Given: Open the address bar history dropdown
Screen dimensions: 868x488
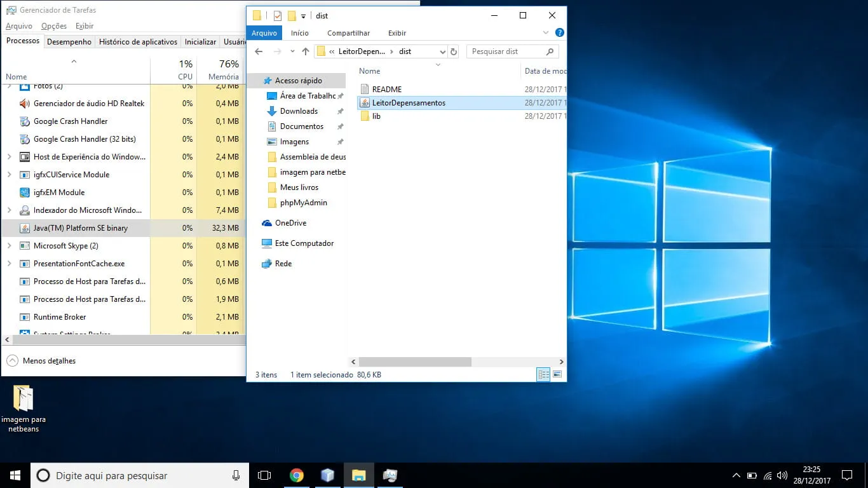Looking at the screenshot, I should click(442, 51).
